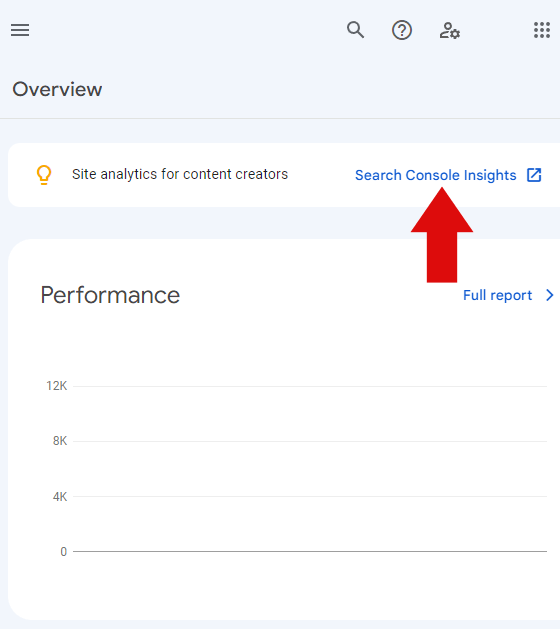The height and width of the screenshot is (629, 560).
Task: Open the hamburger navigation menu
Action: (x=20, y=30)
